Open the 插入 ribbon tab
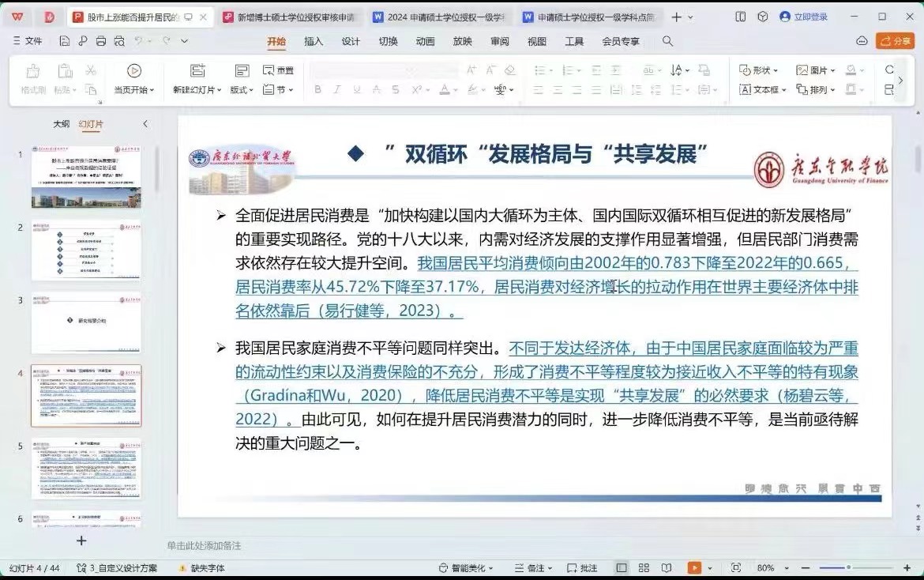This screenshot has height=580, width=924. pyautogui.click(x=314, y=41)
